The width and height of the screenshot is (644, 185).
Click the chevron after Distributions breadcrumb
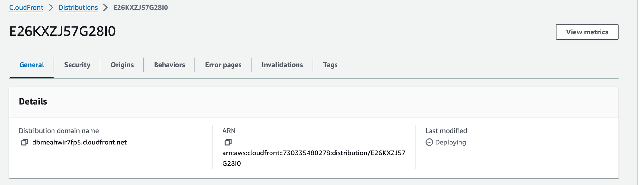click(x=105, y=8)
